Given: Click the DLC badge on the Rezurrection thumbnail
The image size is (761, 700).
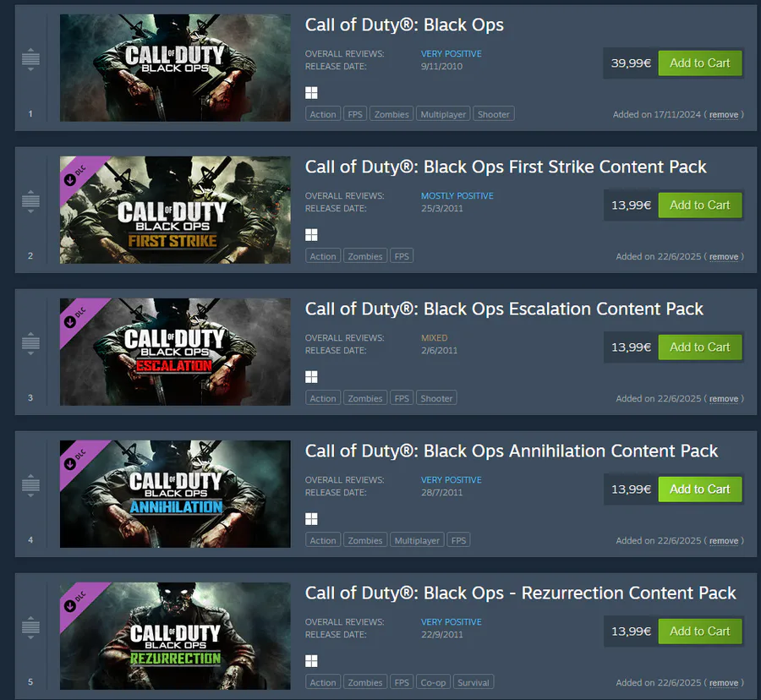Looking at the screenshot, I should (75, 601).
